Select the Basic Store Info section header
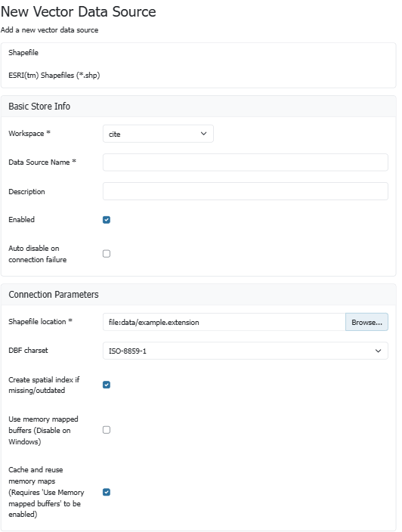Image resolution: width=402 pixels, height=532 pixels. point(39,107)
